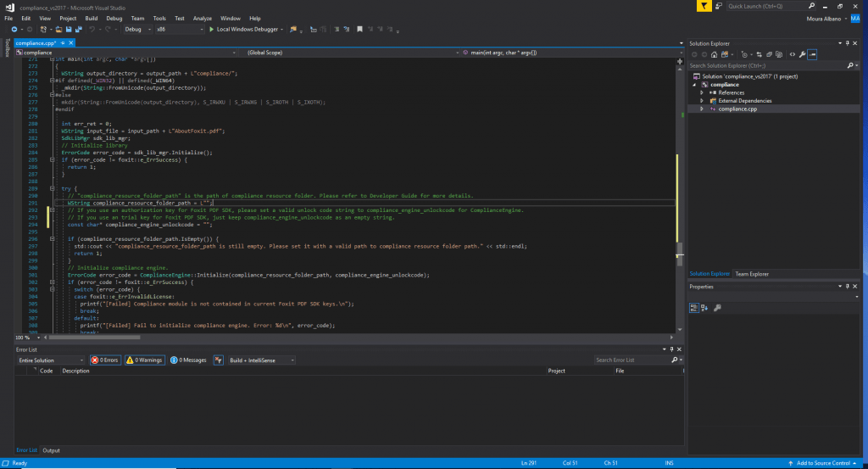Open the Build + IntelliSense dropdown
This screenshot has height=469, width=868.
pyautogui.click(x=261, y=360)
